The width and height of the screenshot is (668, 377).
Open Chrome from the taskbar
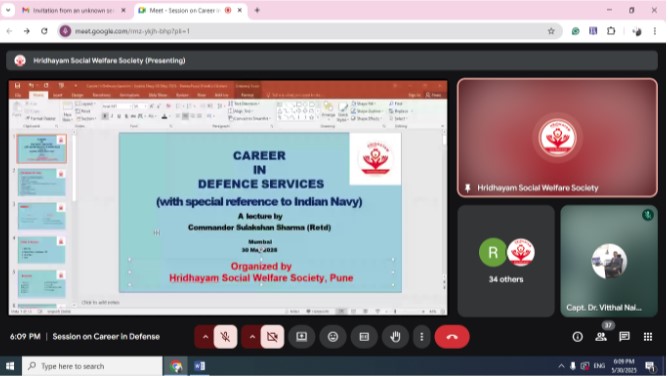tap(176, 366)
